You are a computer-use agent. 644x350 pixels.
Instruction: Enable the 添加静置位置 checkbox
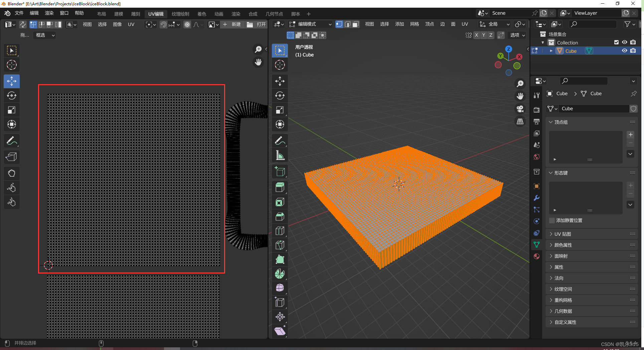click(x=551, y=220)
